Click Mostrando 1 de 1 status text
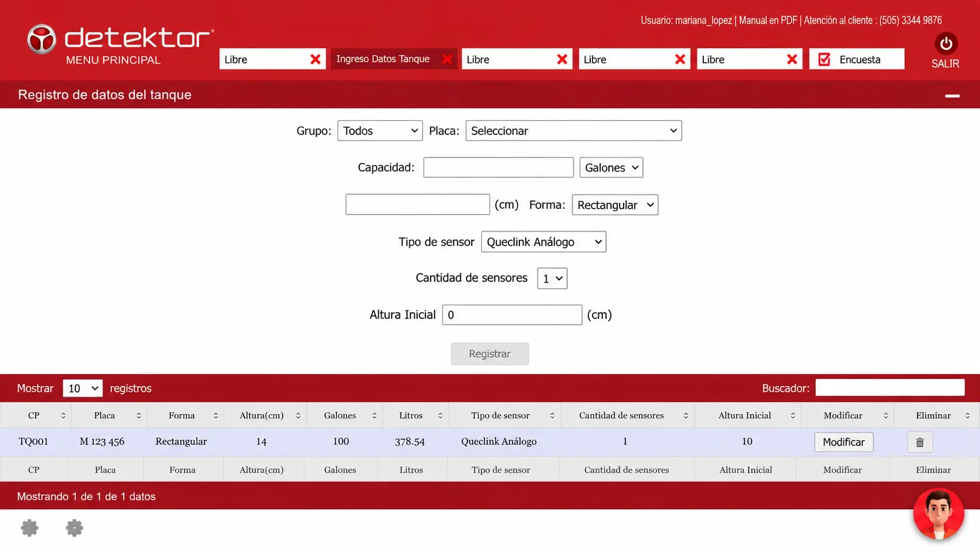Image resolution: width=980 pixels, height=552 pixels. coord(86,497)
